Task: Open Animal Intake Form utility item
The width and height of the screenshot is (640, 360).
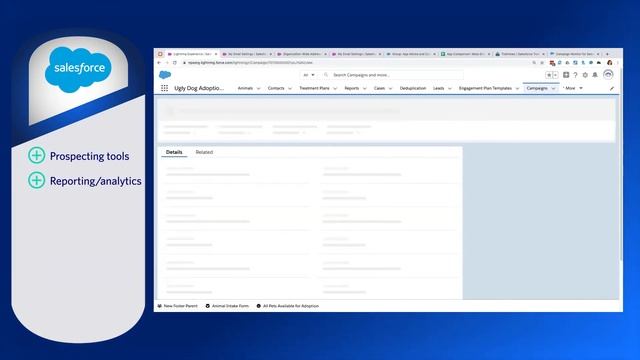Action: click(227, 306)
